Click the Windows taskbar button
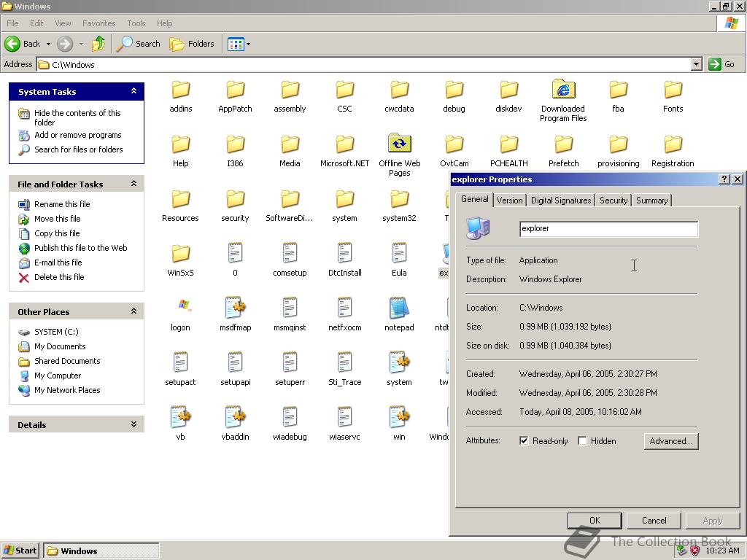 (x=101, y=551)
